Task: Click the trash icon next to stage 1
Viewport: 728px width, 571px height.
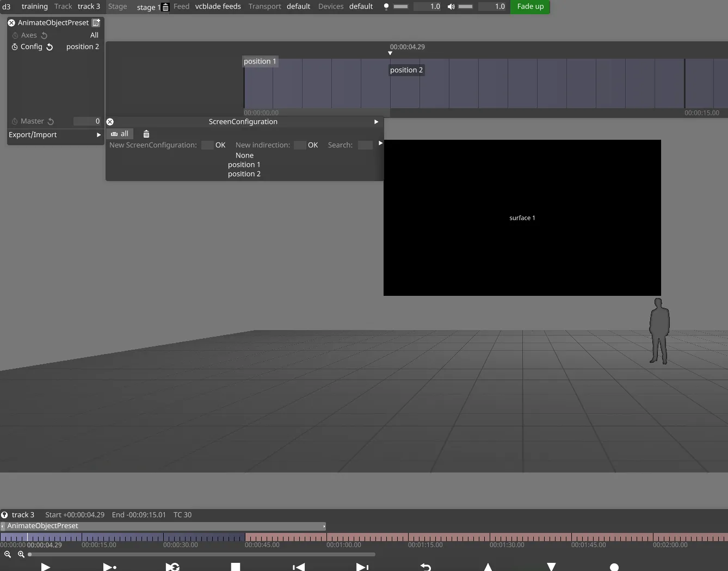Action: [165, 7]
